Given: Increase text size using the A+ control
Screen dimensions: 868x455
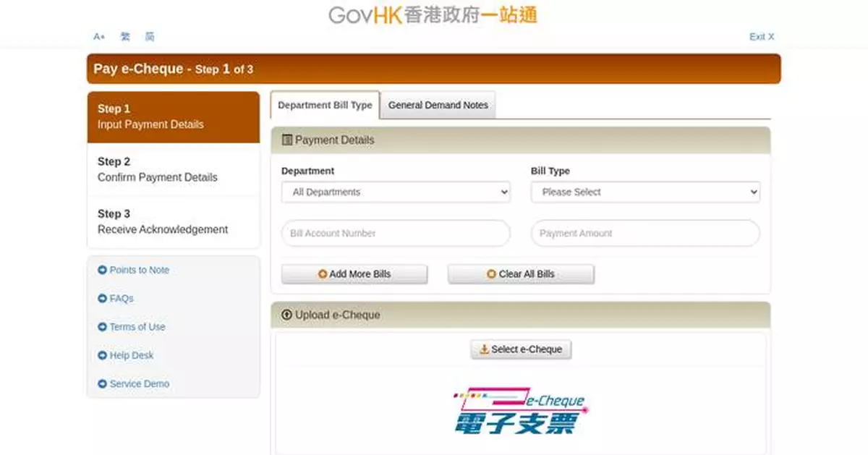Looking at the screenshot, I should click(x=99, y=36).
